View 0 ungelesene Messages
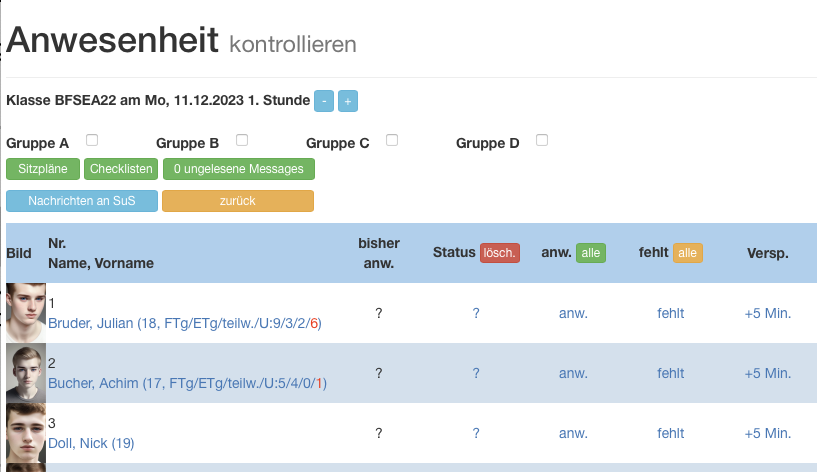The height and width of the screenshot is (472, 821). tap(239, 169)
